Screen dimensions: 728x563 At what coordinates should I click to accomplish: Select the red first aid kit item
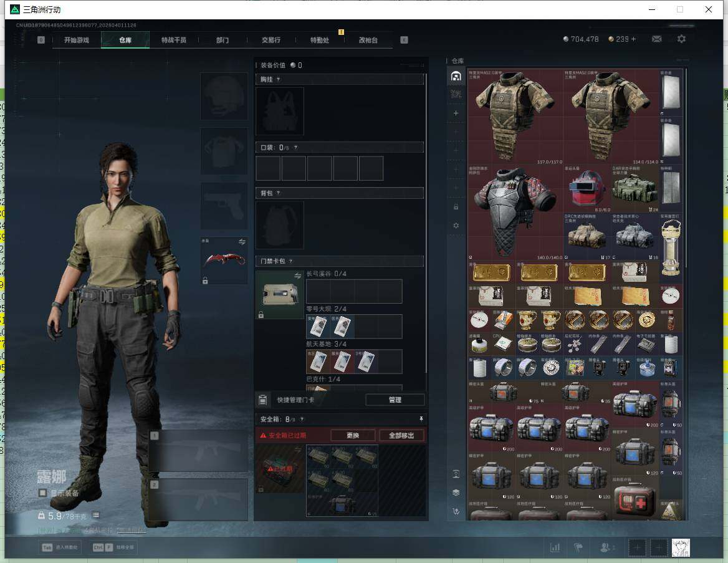[x=635, y=498]
